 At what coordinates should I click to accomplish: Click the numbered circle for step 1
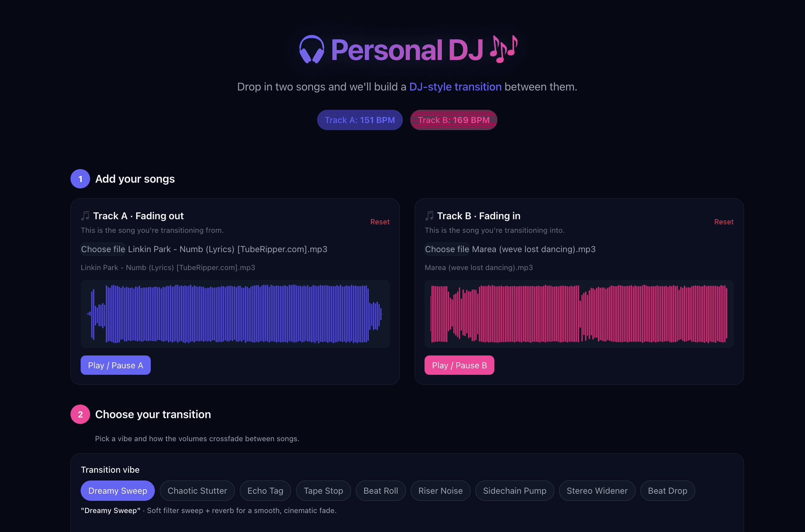pyautogui.click(x=80, y=179)
